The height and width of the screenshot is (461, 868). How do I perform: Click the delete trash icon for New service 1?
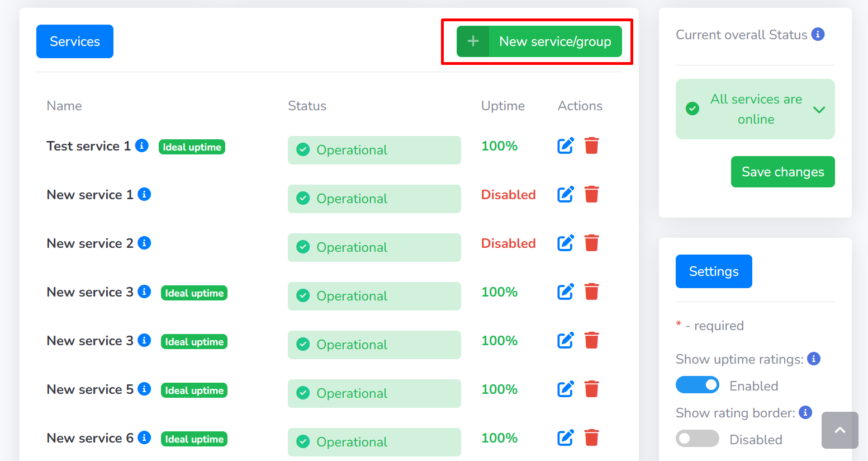tap(592, 194)
